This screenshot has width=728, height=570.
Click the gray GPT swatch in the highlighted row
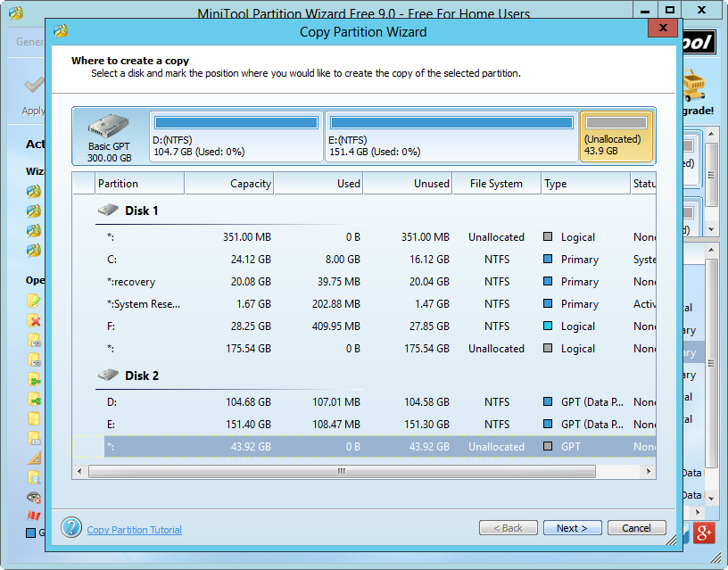click(x=548, y=446)
